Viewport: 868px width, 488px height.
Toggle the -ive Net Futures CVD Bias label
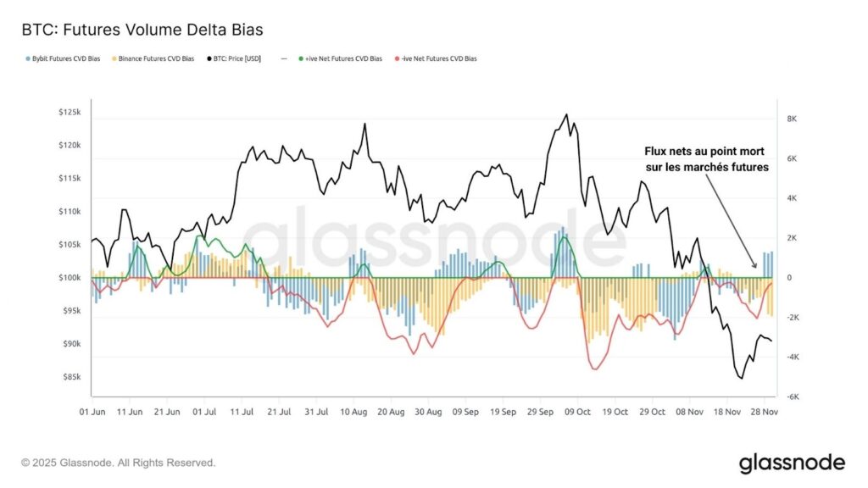[x=439, y=59]
